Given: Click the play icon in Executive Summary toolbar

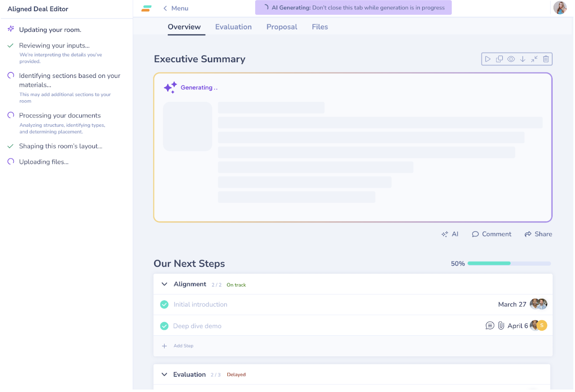Looking at the screenshot, I should [x=488, y=59].
